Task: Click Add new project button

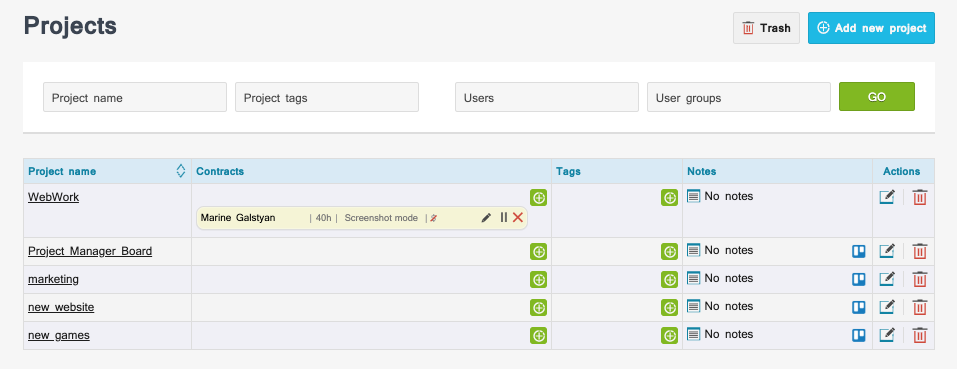Action: click(x=871, y=28)
